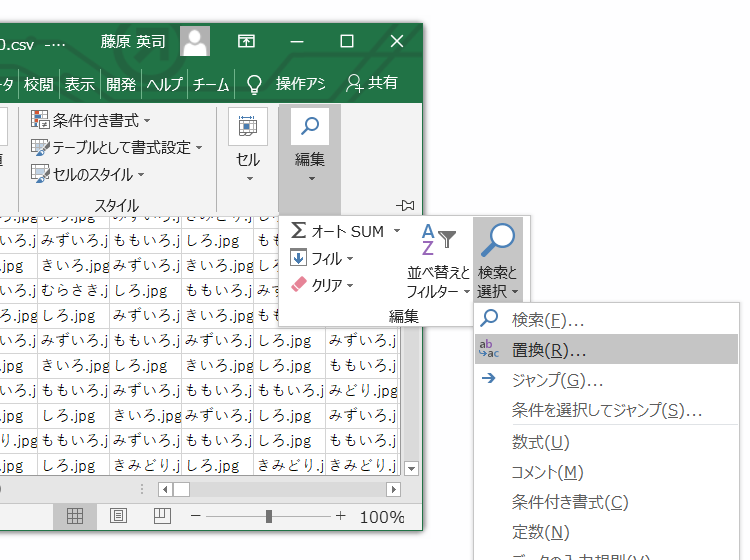Switch to Normal view icon

pos(75,516)
